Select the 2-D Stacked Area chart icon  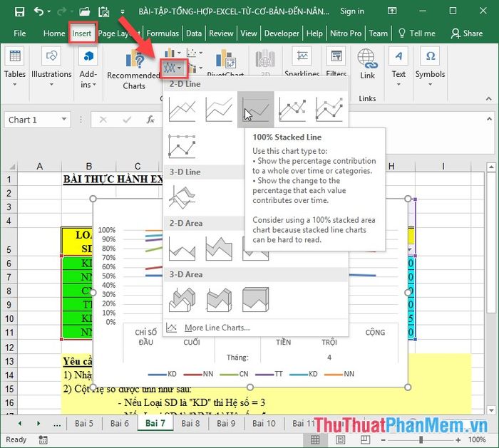tap(219, 249)
